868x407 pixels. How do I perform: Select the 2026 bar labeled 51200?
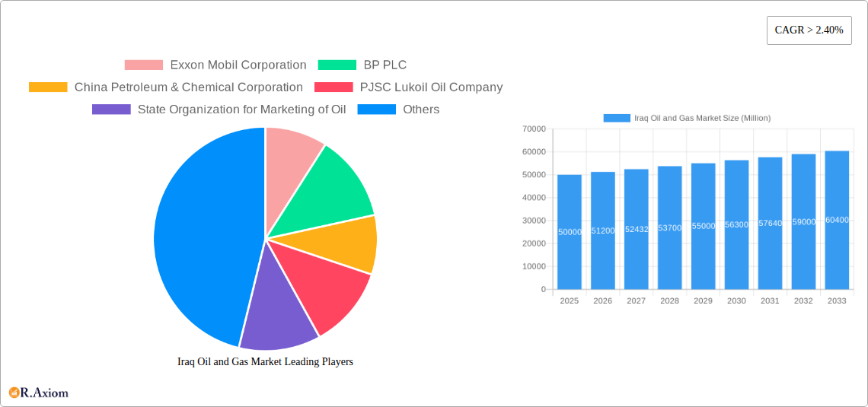[603, 231]
